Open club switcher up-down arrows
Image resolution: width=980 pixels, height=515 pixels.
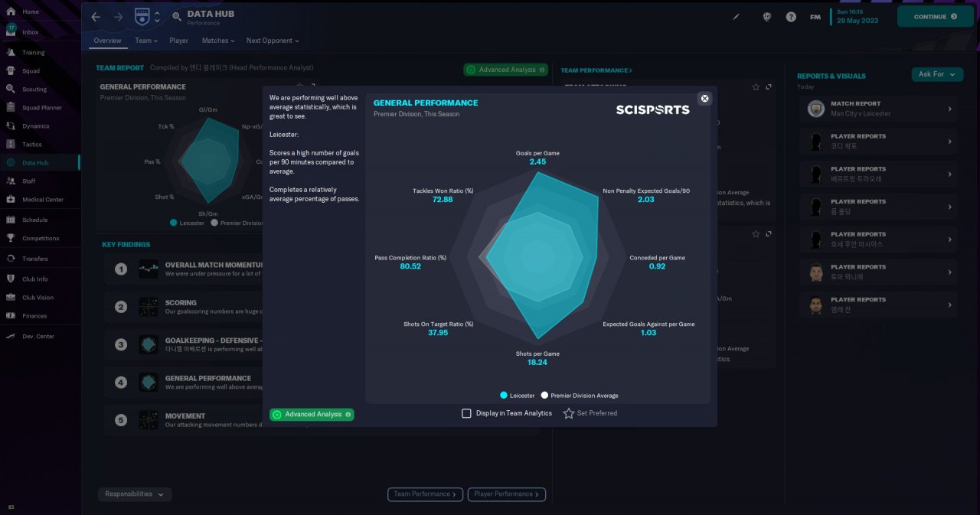point(157,17)
